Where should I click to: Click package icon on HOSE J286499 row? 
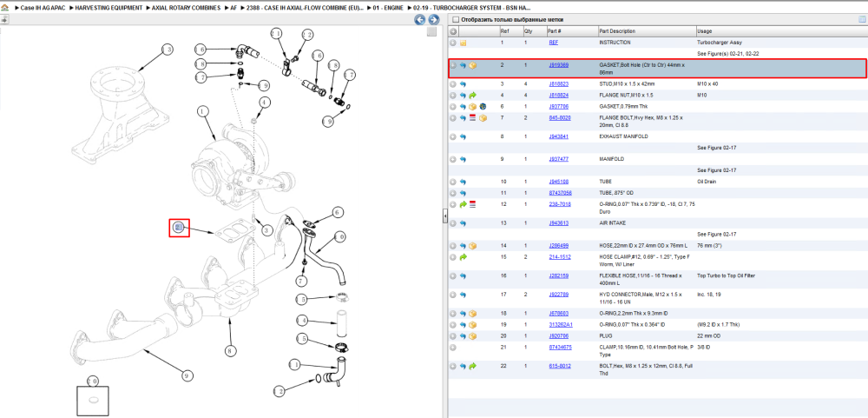coord(472,246)
